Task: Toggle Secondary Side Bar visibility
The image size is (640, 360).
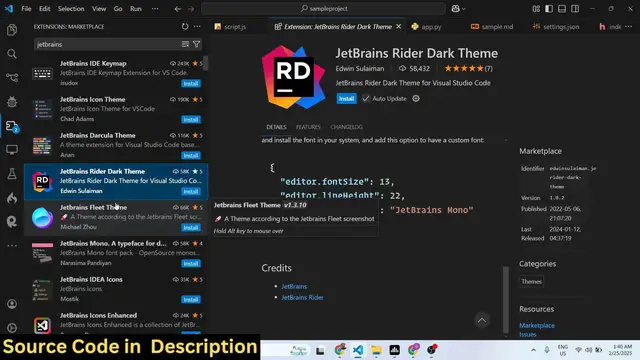Action: 575,9
